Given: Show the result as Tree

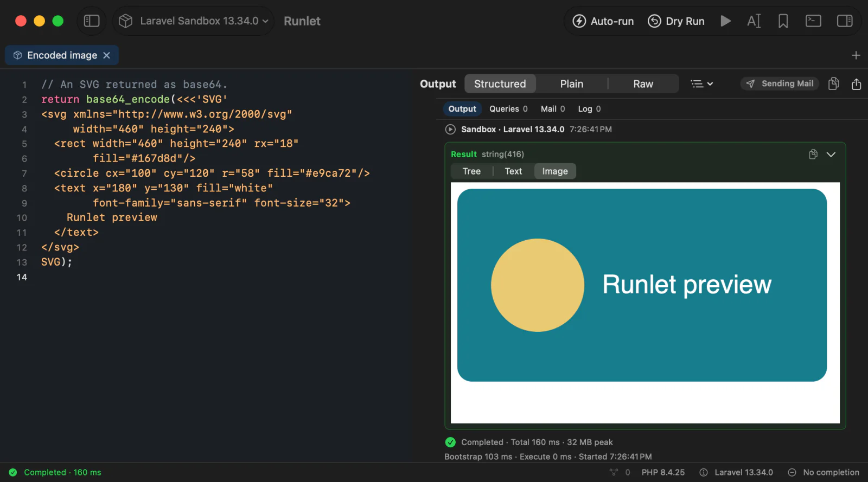Looking at the screenshot, I should tap(471, 171).
